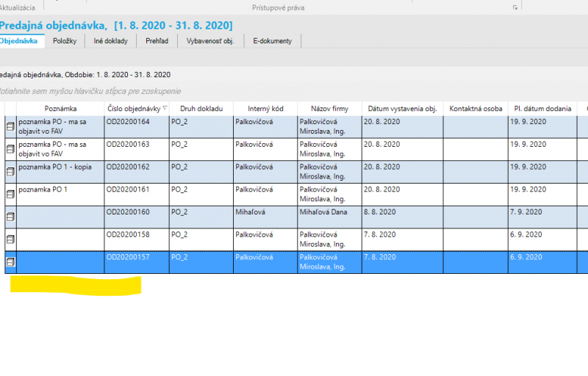Click the row icon beside OD20200163
Screen dimensions: 588x376
[x=10, y=149]
